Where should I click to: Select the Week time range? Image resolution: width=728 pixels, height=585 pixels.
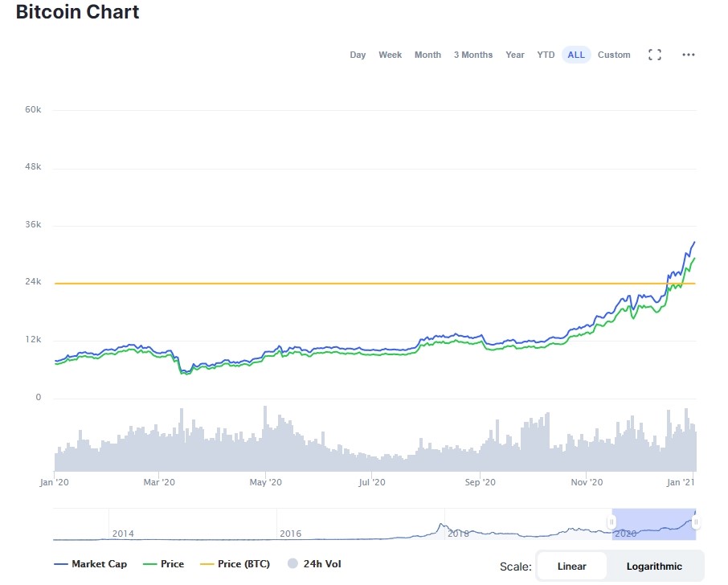click(390, 55)
